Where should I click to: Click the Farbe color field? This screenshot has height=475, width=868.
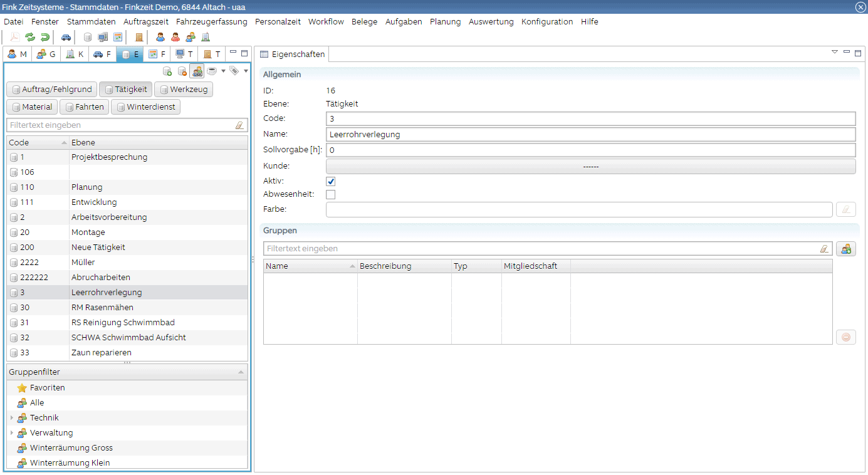pyautogui.click(x=579, y=209)
